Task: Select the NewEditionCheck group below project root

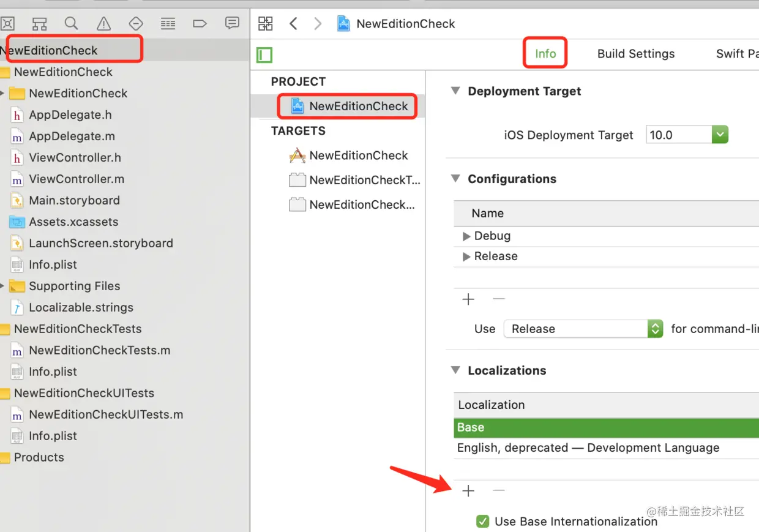Action: [x=63, y=72]
